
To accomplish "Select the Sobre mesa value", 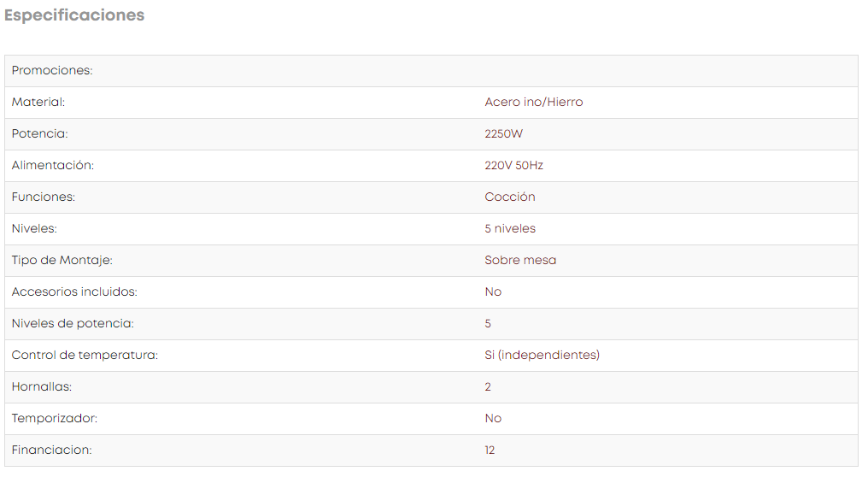I will pyautogui.click(x=520, y=260).
